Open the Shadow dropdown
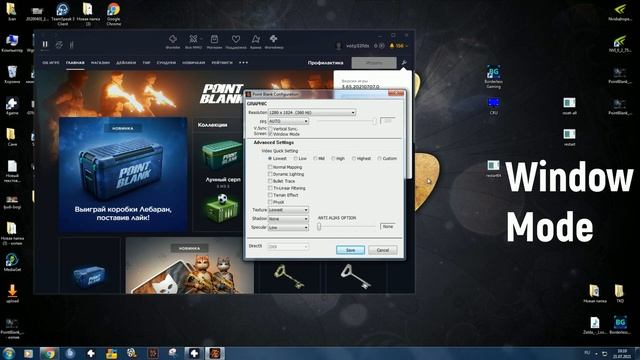Screen dimensions: 640x360 tap(288, 219)
